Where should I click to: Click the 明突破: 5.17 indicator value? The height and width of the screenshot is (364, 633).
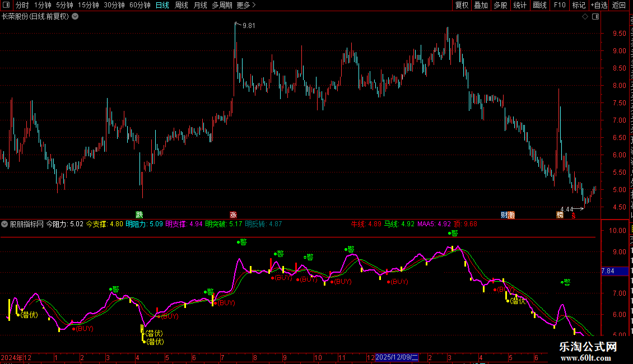[224, 224]
